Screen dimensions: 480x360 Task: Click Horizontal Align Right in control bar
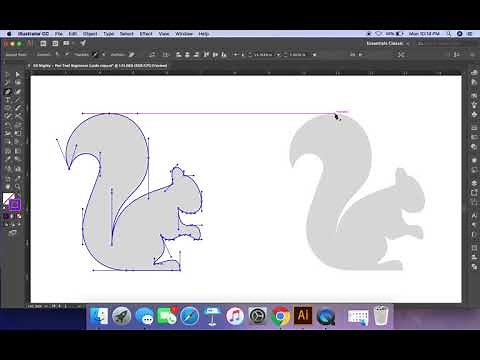pyautogui.click(x=196, y=54)
